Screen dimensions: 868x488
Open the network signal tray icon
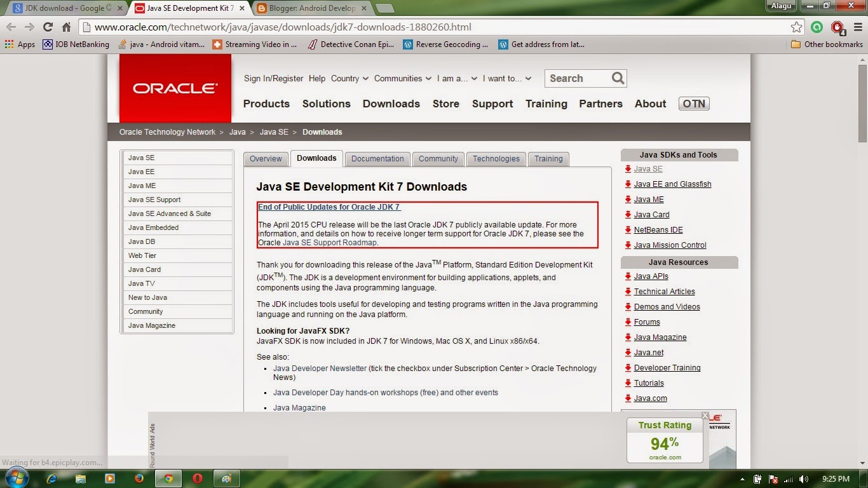789,479
